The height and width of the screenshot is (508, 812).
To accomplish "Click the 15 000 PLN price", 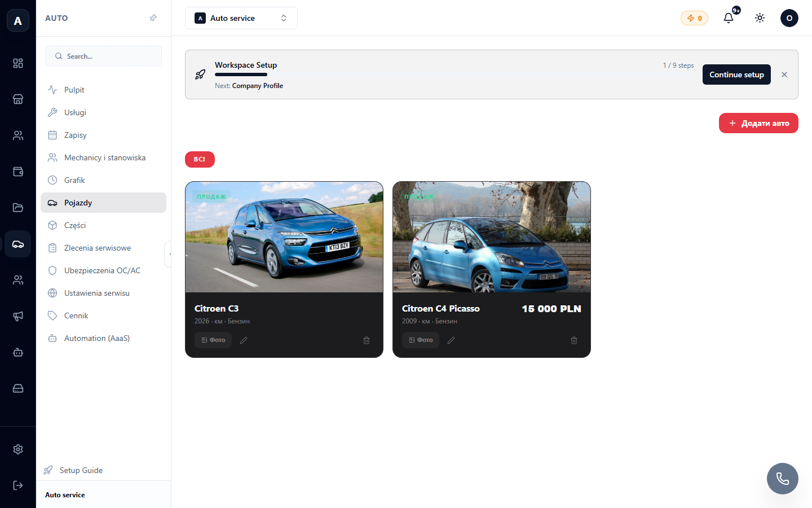I will (x=551, y=309).
